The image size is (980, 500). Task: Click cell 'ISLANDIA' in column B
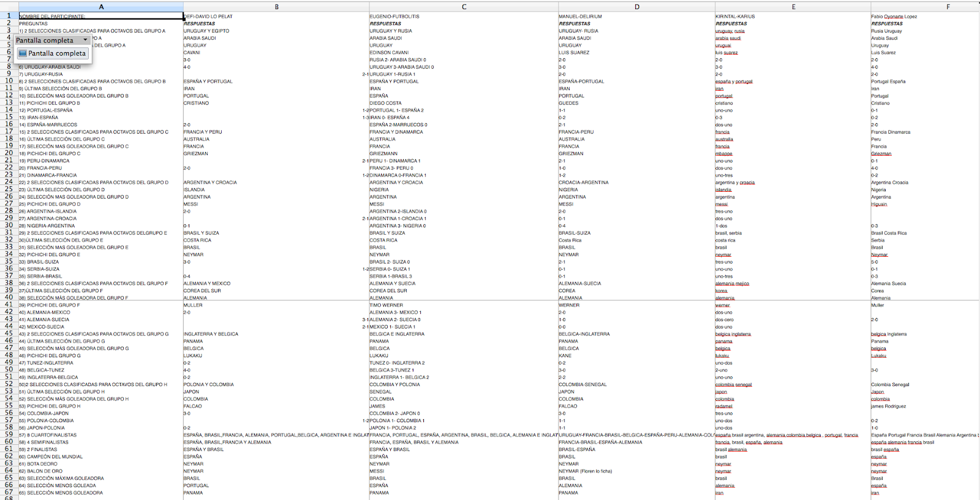click(x=194, y=190)
